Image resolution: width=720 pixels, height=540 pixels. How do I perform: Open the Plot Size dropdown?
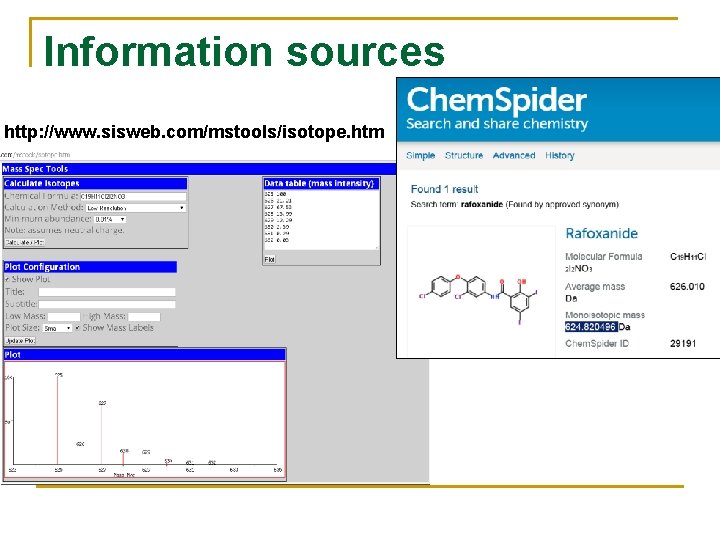[x=57, y=328]
